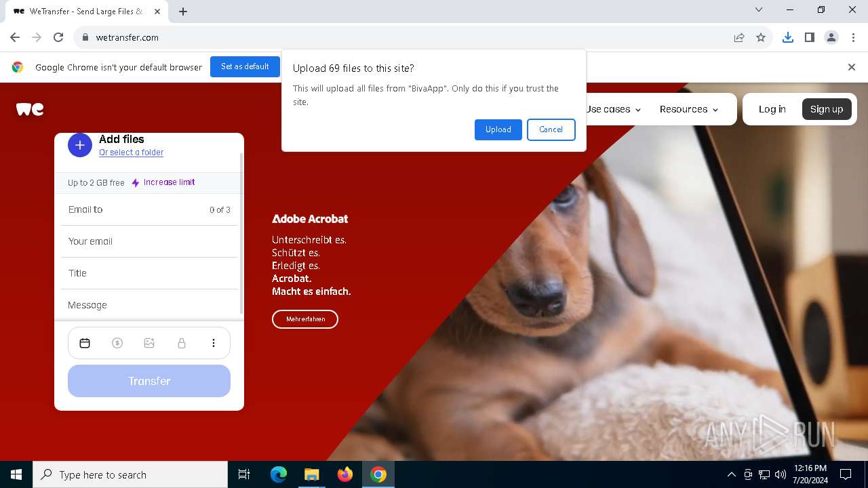Click the volume speaker tray icon
The height and width of the screenshot is (488, 868).
(781, 474)
